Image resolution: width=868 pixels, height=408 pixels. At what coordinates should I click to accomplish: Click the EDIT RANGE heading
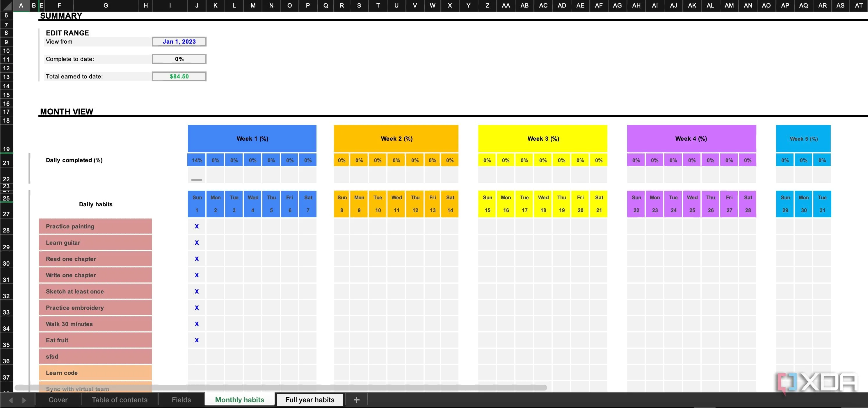pos(67,33)
